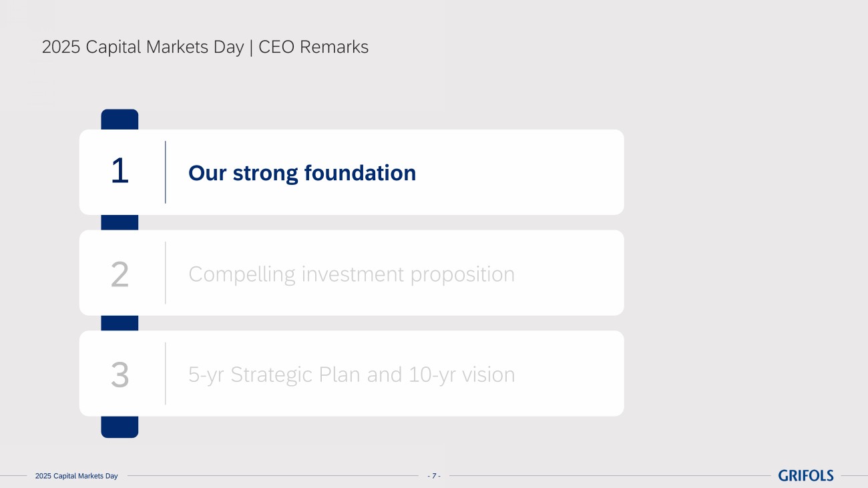Viewport: 868px width, 488px height.
Task: Click the word 'foundation' in item one
Action: tap(360, 173)
